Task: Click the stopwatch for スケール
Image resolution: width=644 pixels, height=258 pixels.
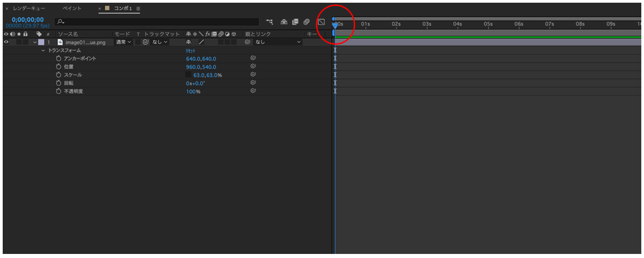Action: [x=58, y=75]
